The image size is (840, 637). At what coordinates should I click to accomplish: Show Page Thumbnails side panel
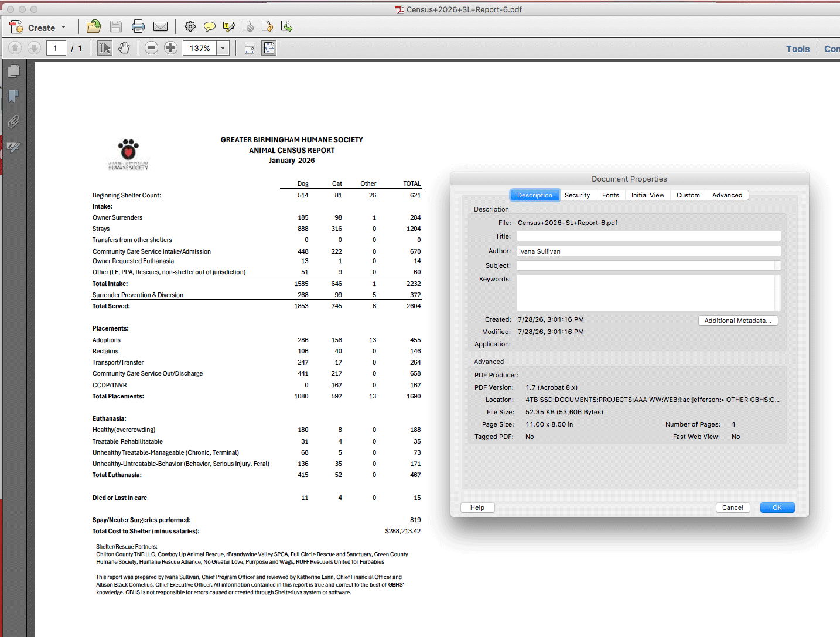[x=13, y=71]
